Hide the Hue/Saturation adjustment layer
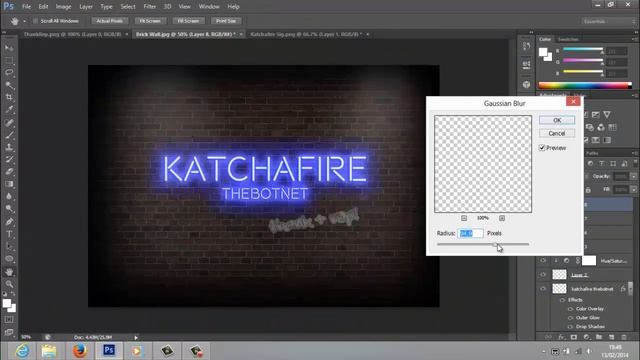Screen dimensions: 640x360 543,260
